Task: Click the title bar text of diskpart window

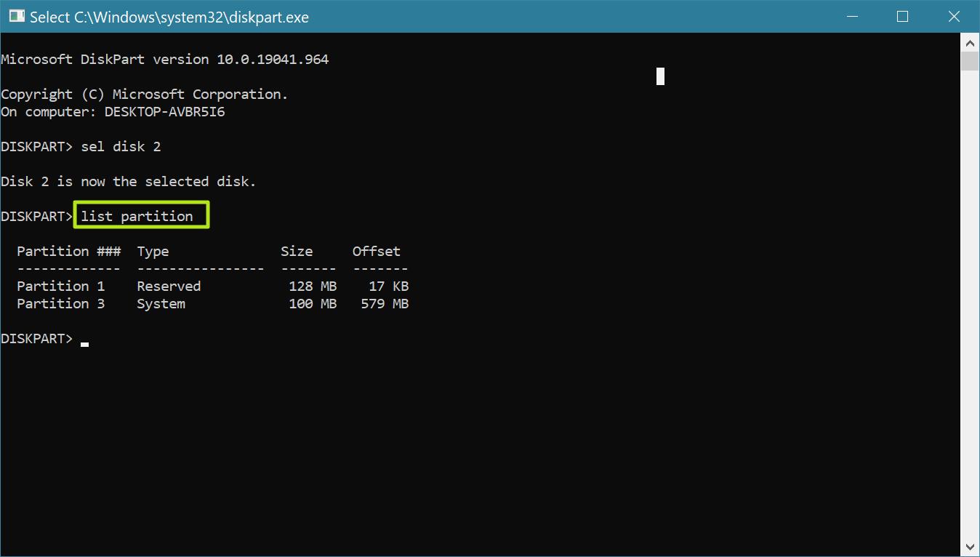Action: tap(158, 16)
